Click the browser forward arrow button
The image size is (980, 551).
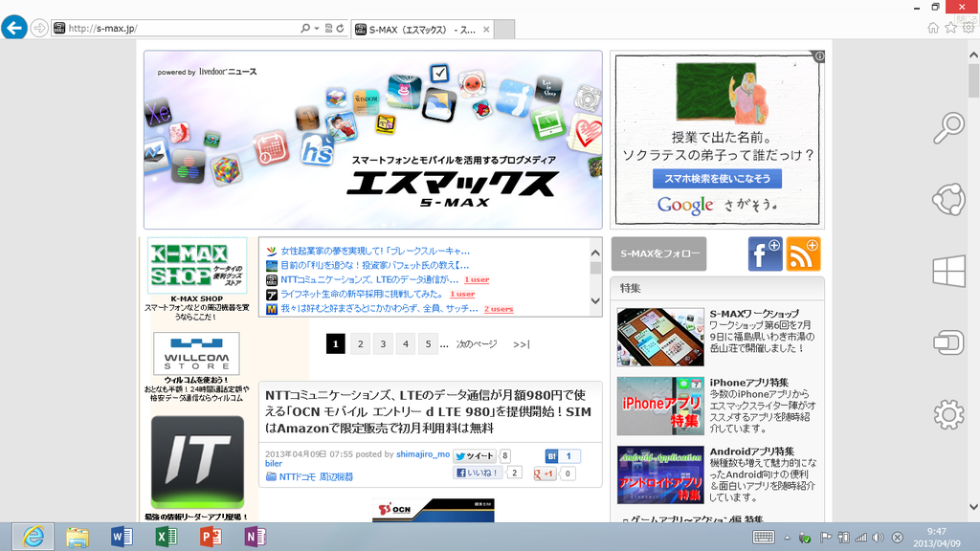pos(39,28)
